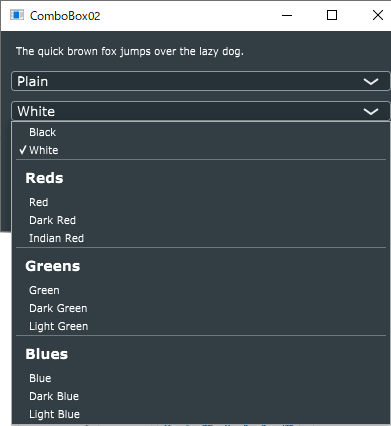This screenshot has width=391, height=426.
Task: Click the Reds group header
Action: pos(44,178)
